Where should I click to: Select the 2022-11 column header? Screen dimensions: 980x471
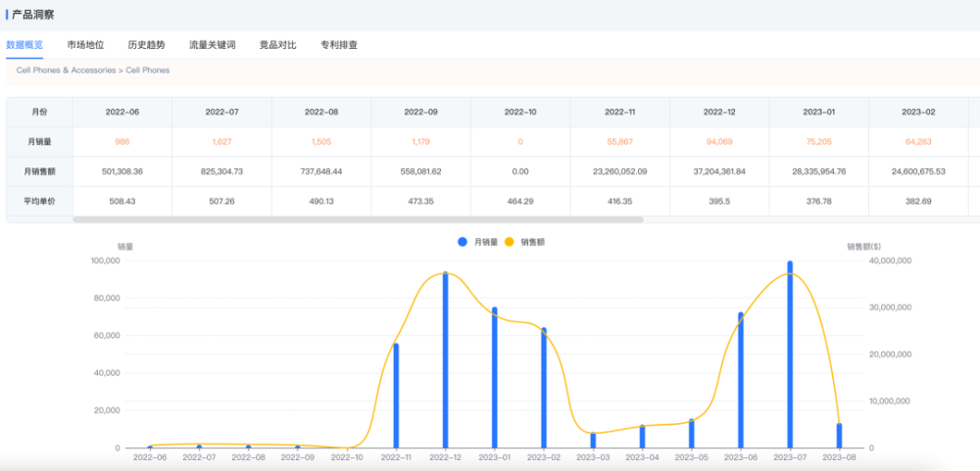[x=620, y=112]
